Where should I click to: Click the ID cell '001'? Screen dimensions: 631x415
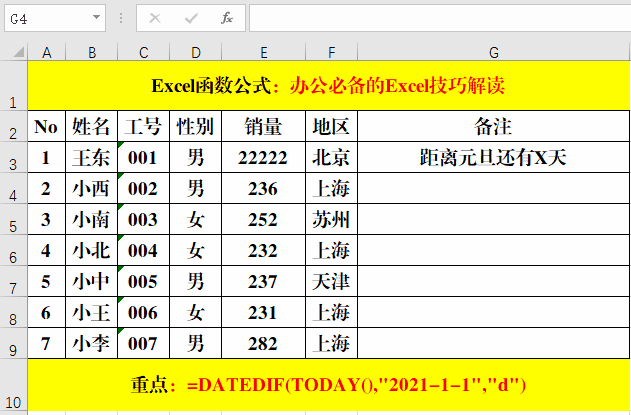[x=144, y=157]
